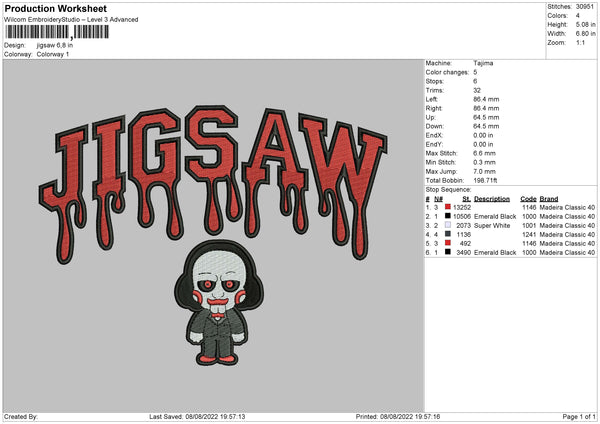
Task: Click the 'Production Worksheet' heading
Action: point(55,8)
